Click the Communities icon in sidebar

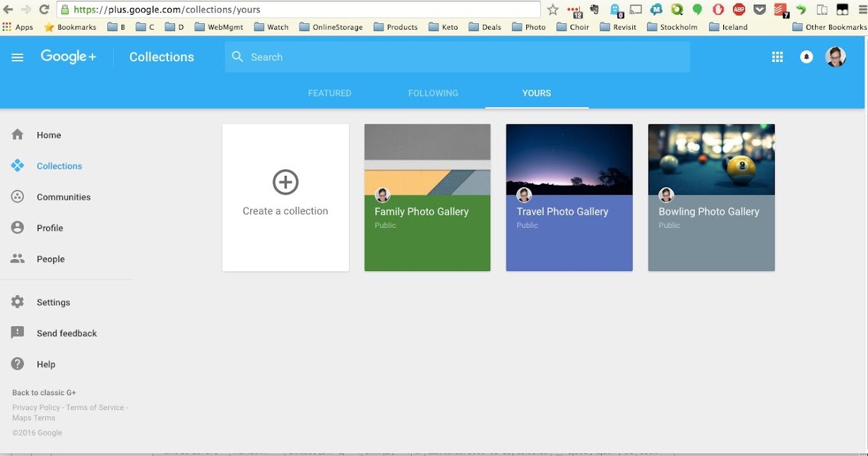[x=18, y=197]
